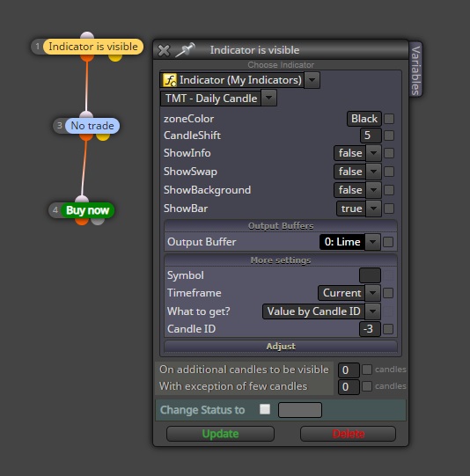Screen dimensions: 470x476
Task: Click the Update button
Action: click(220, 434)
